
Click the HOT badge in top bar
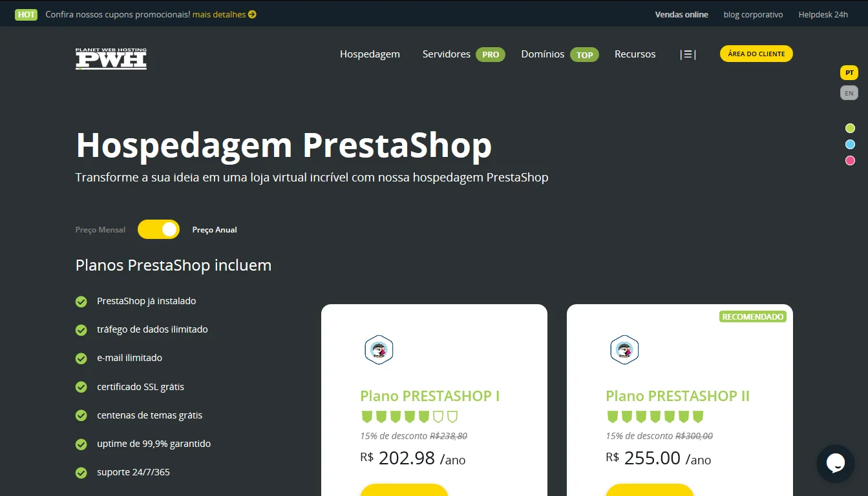[x=26, y=14]
